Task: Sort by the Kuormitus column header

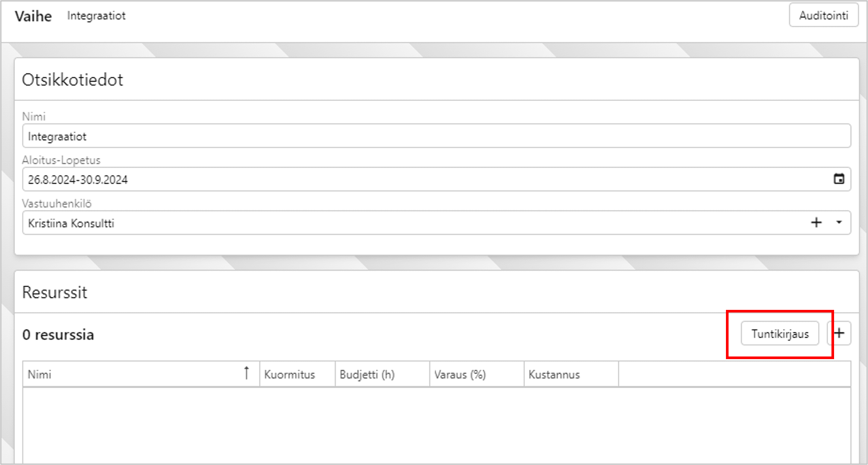Action: point(290,374)
